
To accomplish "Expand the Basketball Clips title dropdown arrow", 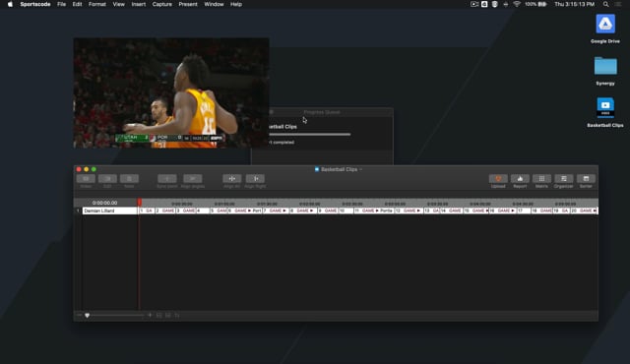I will pos(361,169).
